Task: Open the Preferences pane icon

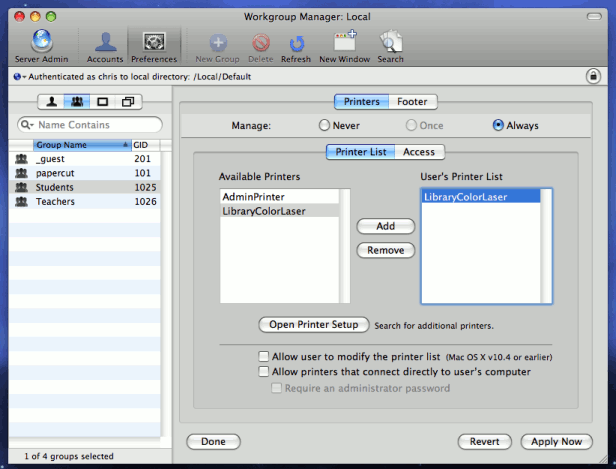Action: click(154, 47)
